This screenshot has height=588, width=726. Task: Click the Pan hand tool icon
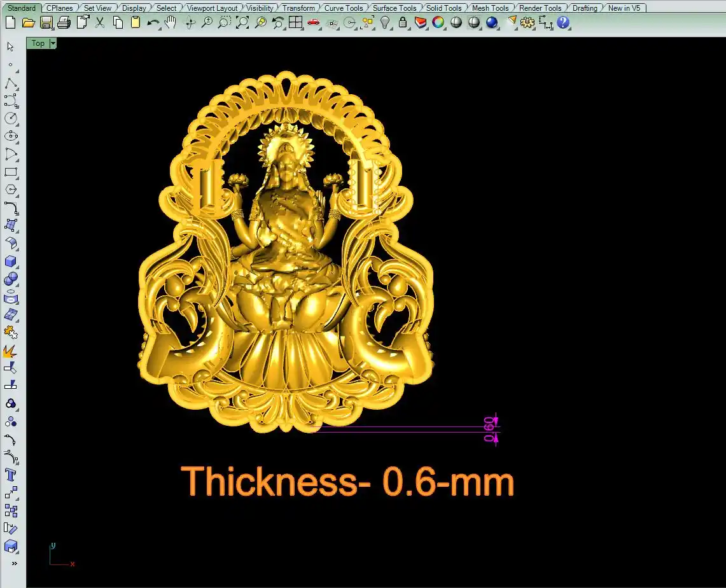coord(171,23)
